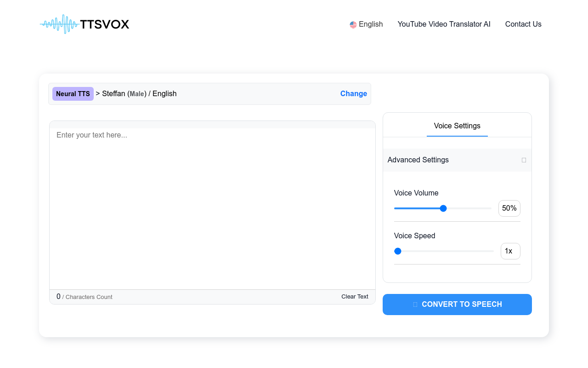Click the US flag language icon
This screenshot has height=368, width=588.
click(x=353, y=24)
